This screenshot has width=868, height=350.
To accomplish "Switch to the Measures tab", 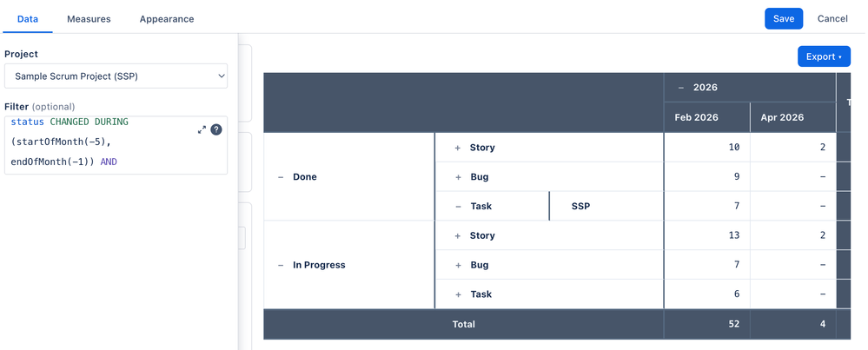I will (89, 19).
